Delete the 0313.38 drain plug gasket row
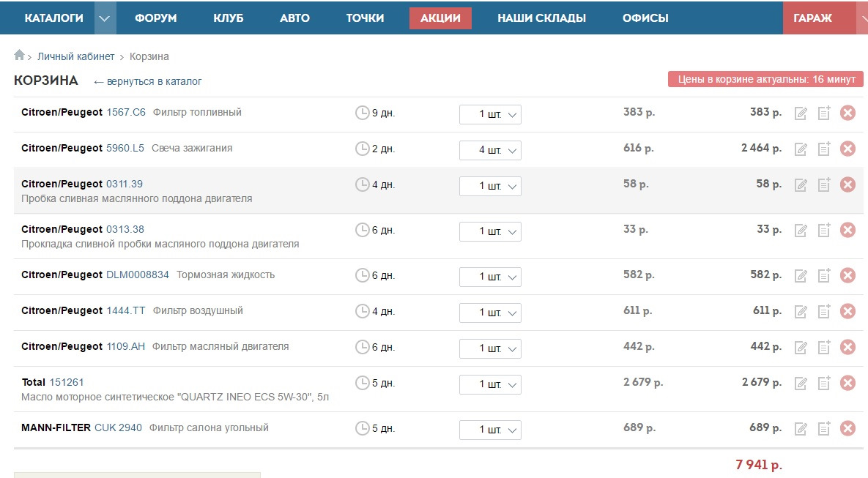This screenshot has height=478, width=868. pos(847,230)
